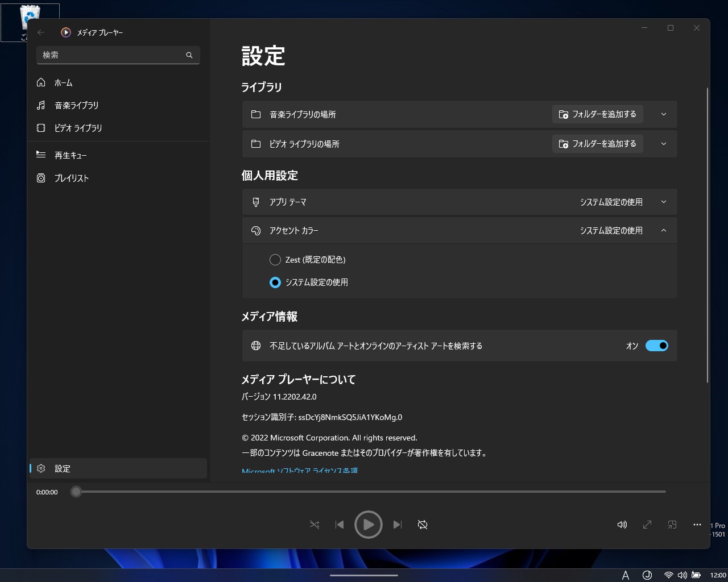The height and width of the screenshot is (582, 728).
Task: Open the more options (...) icon
Action: [x=697, y=525]
